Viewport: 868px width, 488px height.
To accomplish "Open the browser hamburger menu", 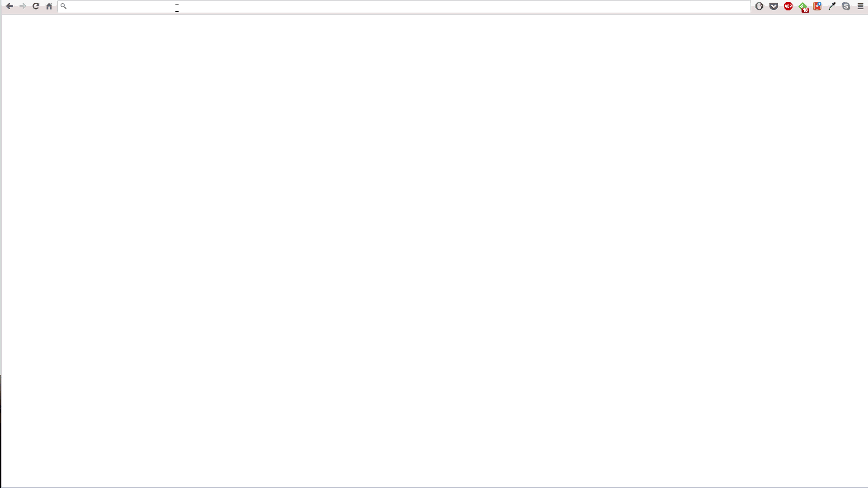I will click(860, 6).
